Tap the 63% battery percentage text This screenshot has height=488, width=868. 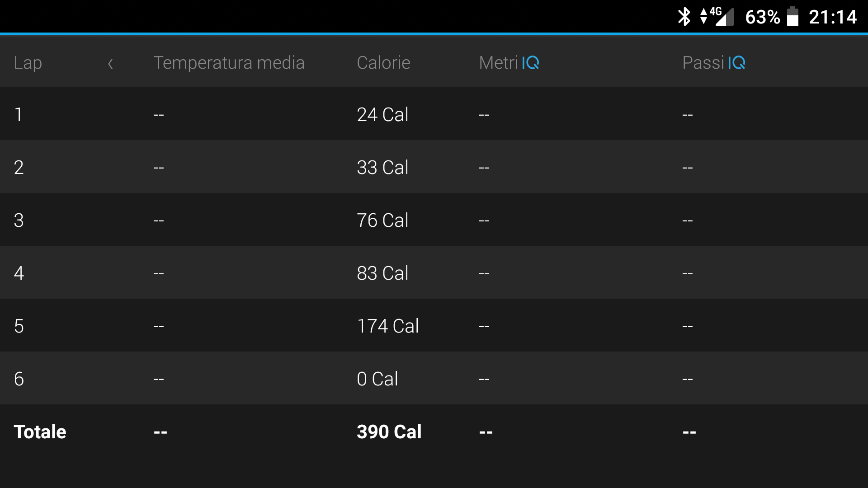762,17
